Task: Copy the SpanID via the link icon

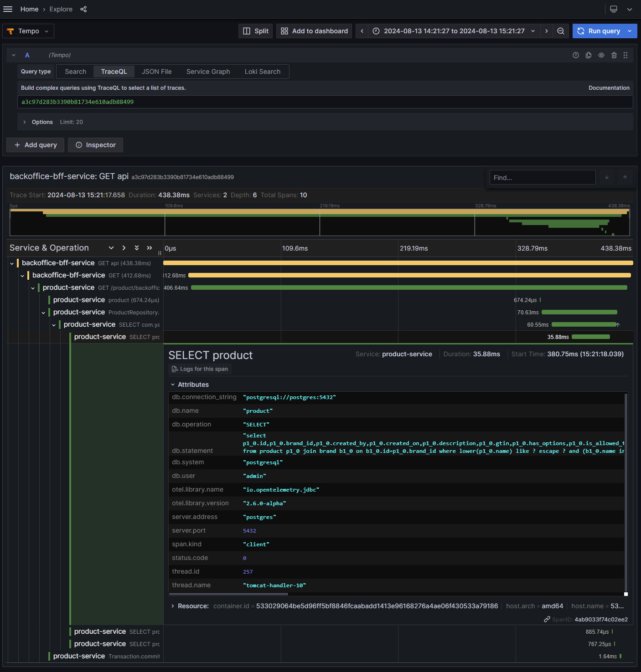Action: pyautogui.click(x=547, y=619)
